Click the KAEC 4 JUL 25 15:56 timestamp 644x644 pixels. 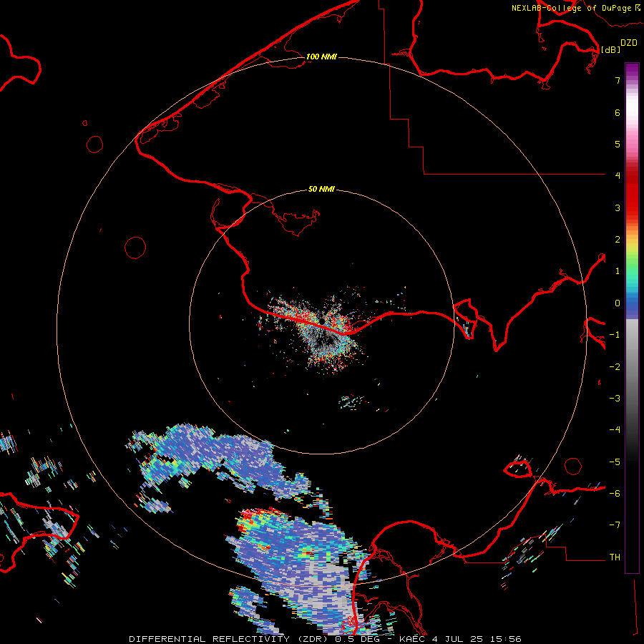pyautogui.click(x=460, y=639)
